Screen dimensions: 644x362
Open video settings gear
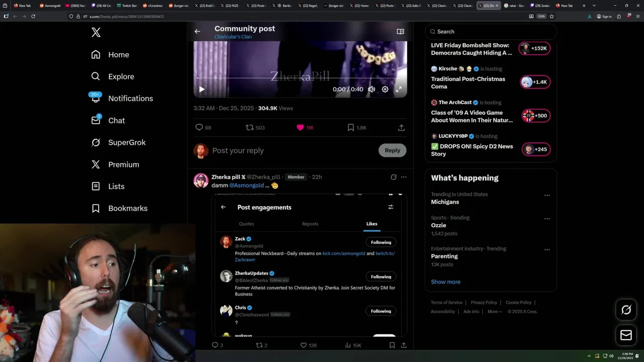click(385, 89)
